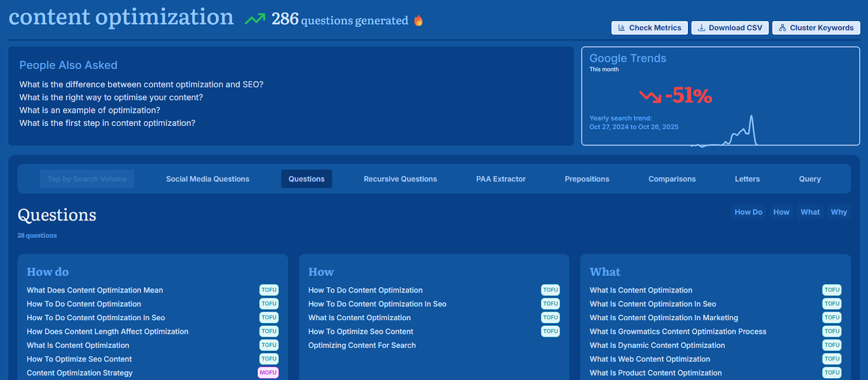This screenshot has width=868, height=380.
Task: Select the PAA Extractor tab
Action: point(501,179)
